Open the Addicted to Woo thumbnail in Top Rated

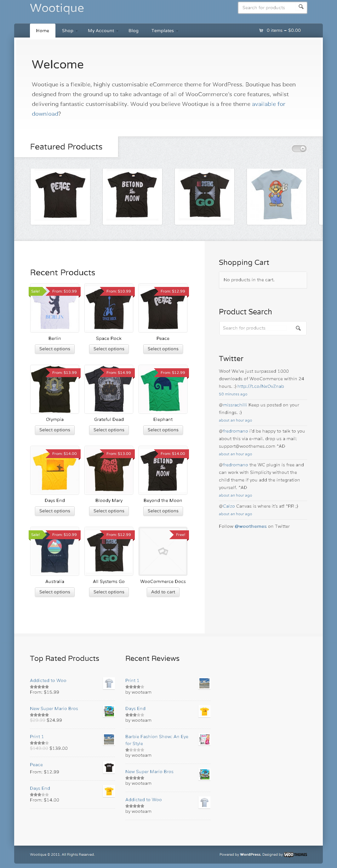pos(109,683)
